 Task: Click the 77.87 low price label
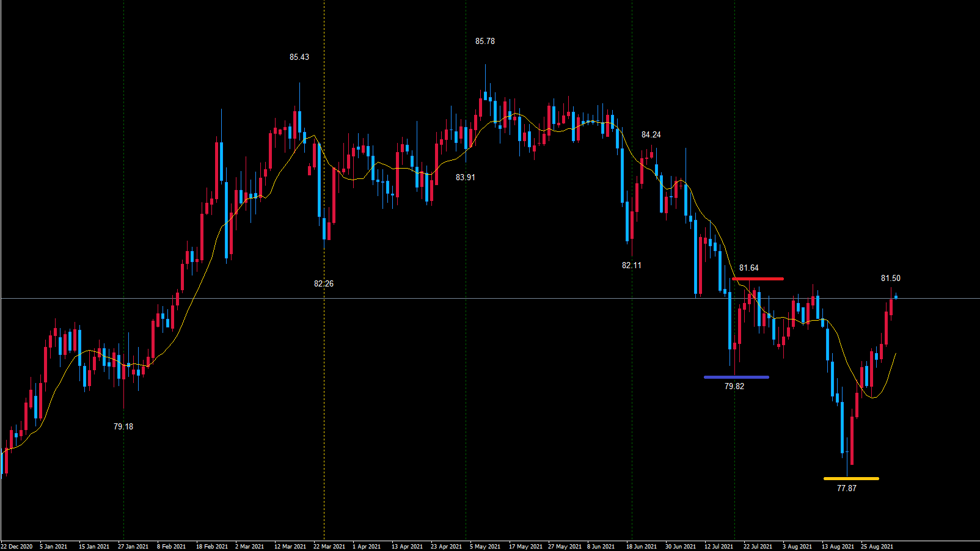click(846, 489)
